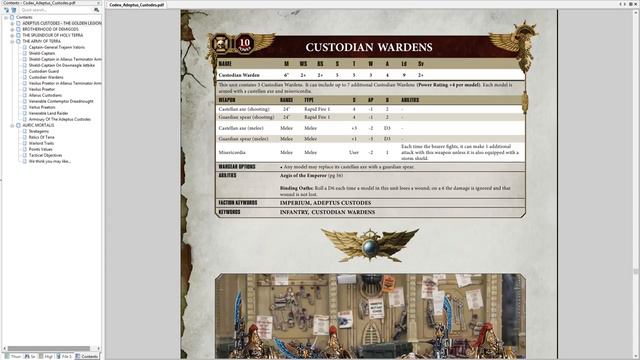640x360 pixels.
Task: Focus the Quick search input field
Action: coord(56,10)
